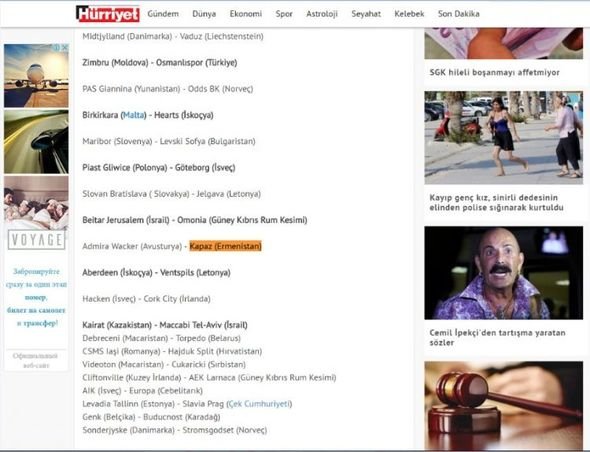Open the running woman street photo
The width and height of the screenshot is (590, 452).
(503, 138)
